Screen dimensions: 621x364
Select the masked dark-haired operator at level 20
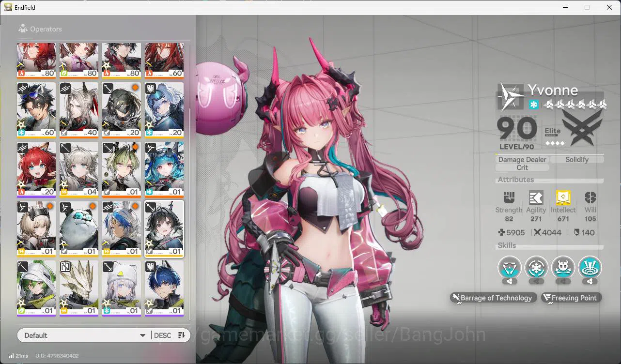pos(122,110)
